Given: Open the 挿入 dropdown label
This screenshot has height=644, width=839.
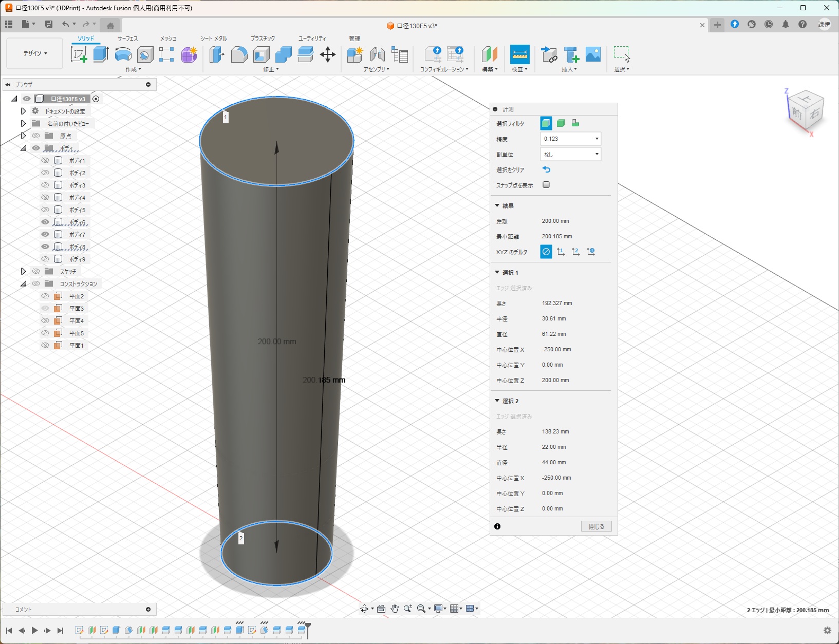Looking at the screenshot, I should click(569, 69).
